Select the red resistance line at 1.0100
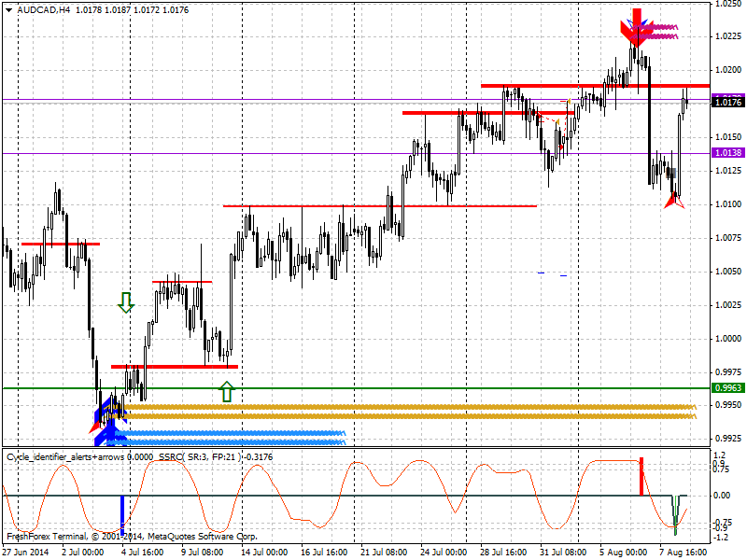Screen dimensions: 747x560 380,206
